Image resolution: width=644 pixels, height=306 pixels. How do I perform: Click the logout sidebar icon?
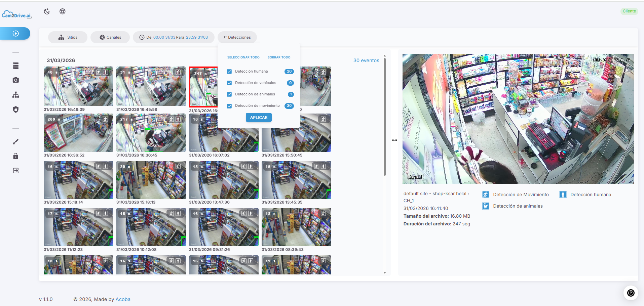coord(16,171)
